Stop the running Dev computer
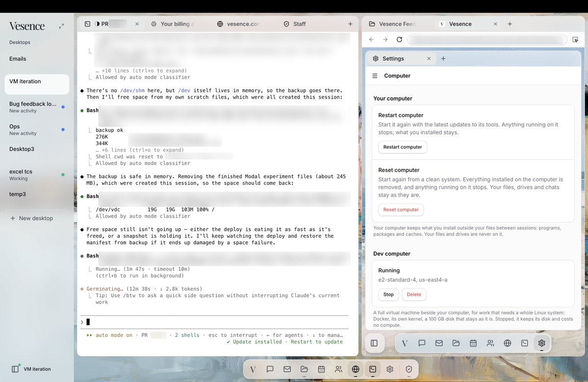Viewport: 588px width, 382px height. coord(388,294)
